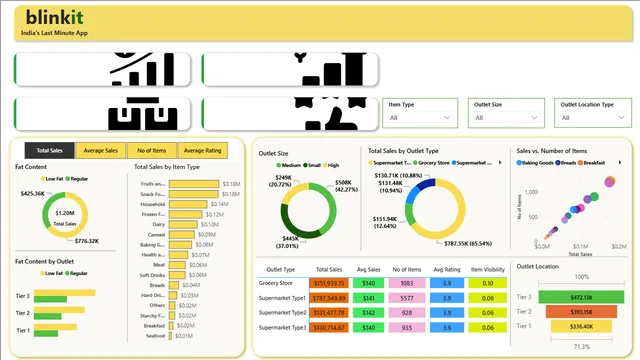Open the Outlet Size slicer dropdown
Screen dimensions: 640x360
tap(506, 118)
